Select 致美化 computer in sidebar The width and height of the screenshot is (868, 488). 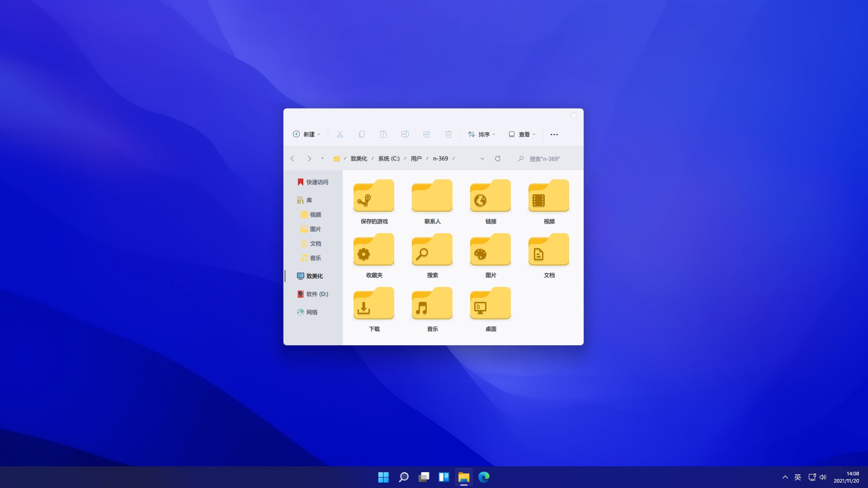(310, 276)
